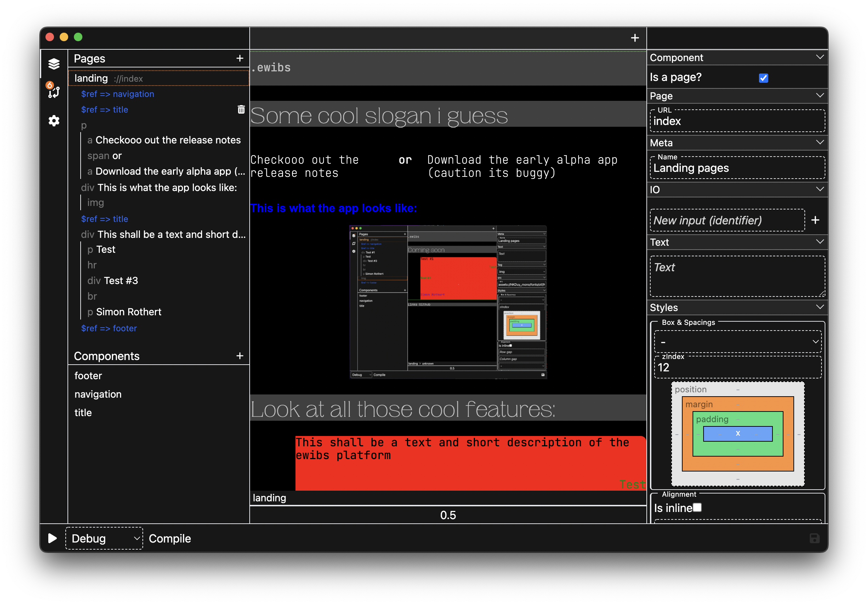Open the git branch icon with badge
The height and width of the screenshot is (605, 868).
54,91
